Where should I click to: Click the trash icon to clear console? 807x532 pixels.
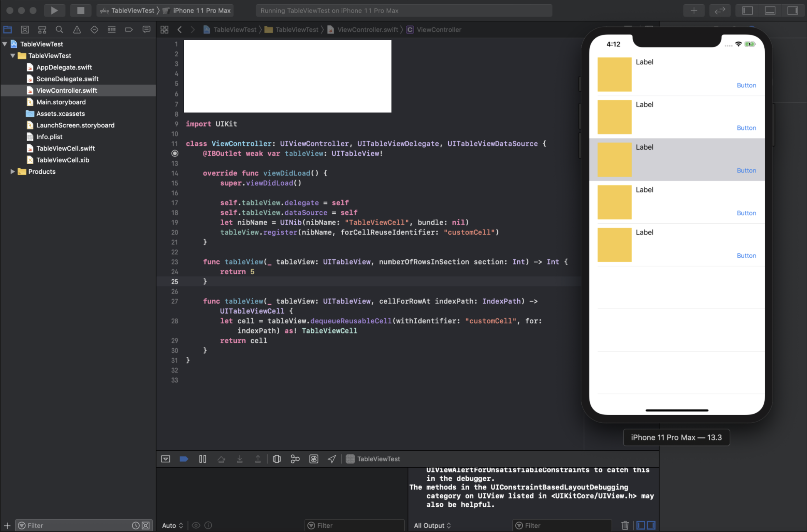(x=625, y=525)
